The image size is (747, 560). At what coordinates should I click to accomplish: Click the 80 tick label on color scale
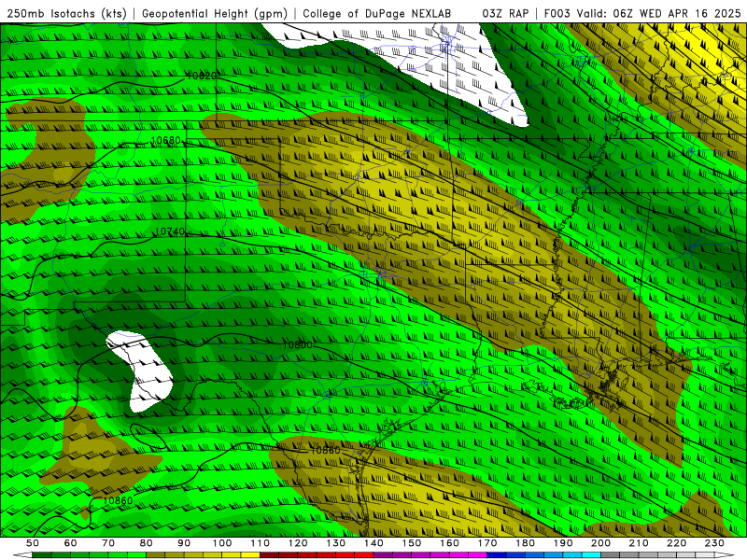click(x=147, y=543)
